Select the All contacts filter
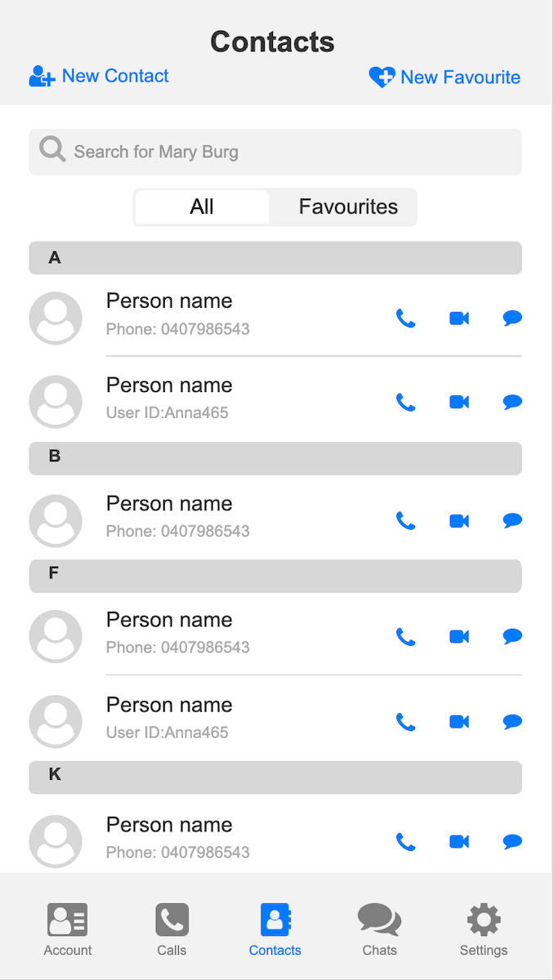The height and width of the screenshot is (980, 554). [202, 207]
